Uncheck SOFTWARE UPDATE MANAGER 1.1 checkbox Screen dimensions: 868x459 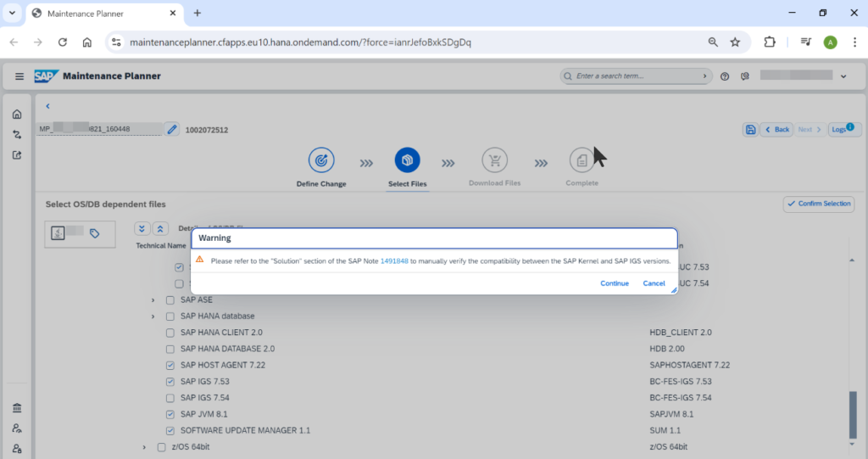point(170,431)
